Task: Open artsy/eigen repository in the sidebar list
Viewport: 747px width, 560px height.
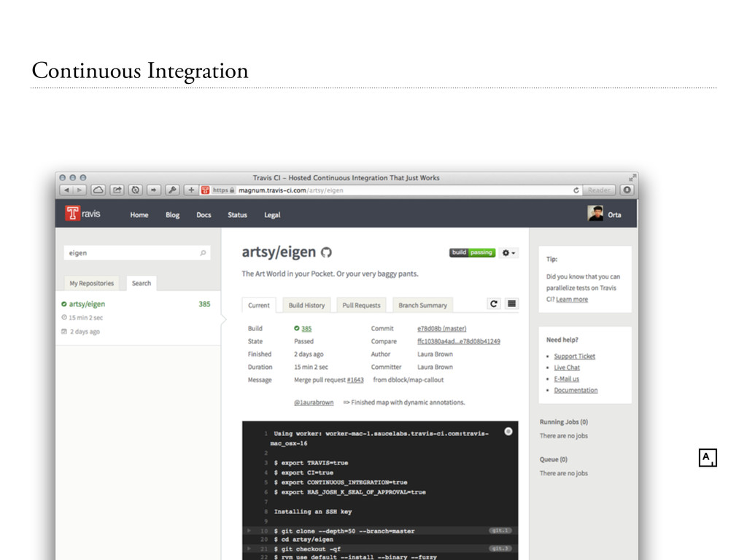Action: tap(88, 304)
